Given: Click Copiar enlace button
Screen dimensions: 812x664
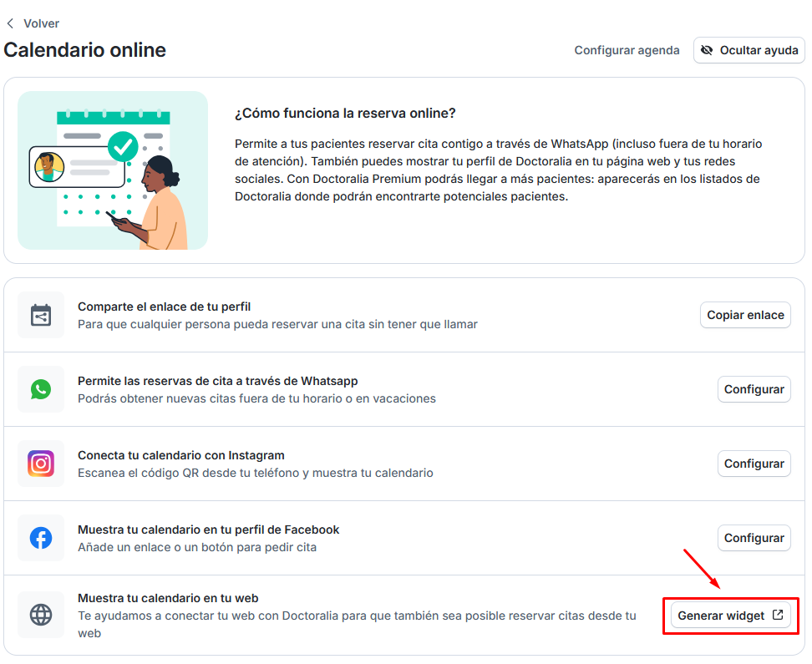Looking at the screenshot, I should (x=745, y=315).
